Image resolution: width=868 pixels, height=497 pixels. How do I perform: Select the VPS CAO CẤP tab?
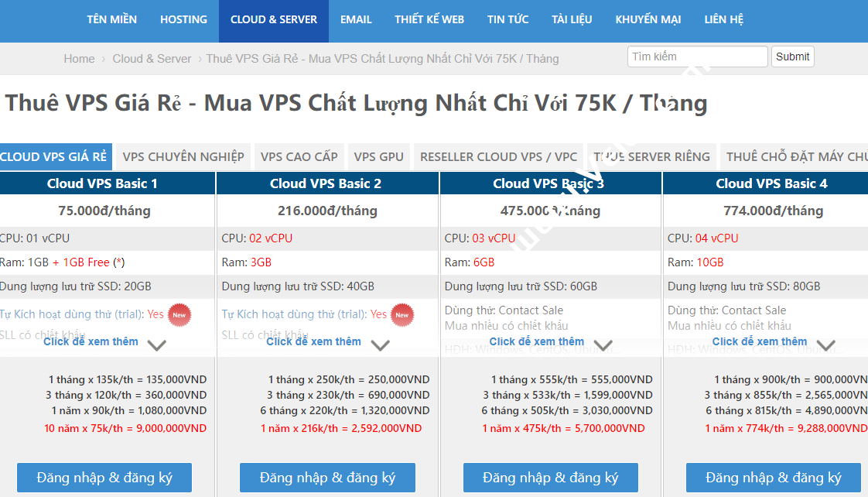coord(299,156)
